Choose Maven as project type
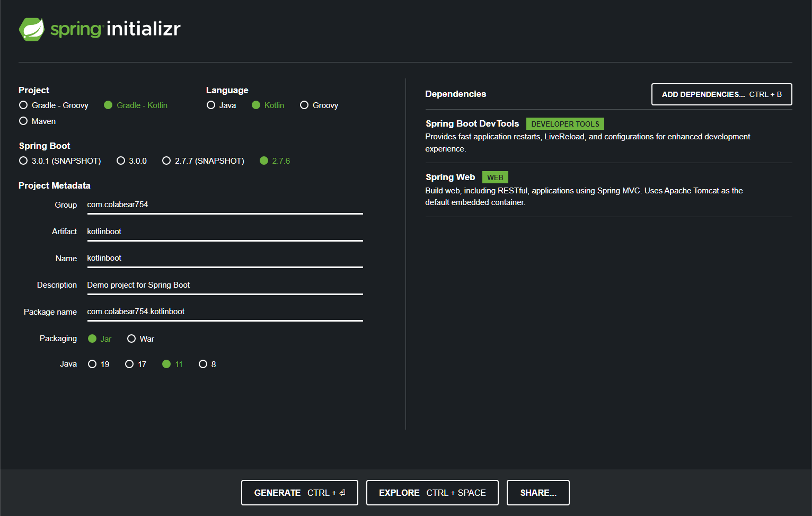The image size is (812, 516). coord(37,121)
